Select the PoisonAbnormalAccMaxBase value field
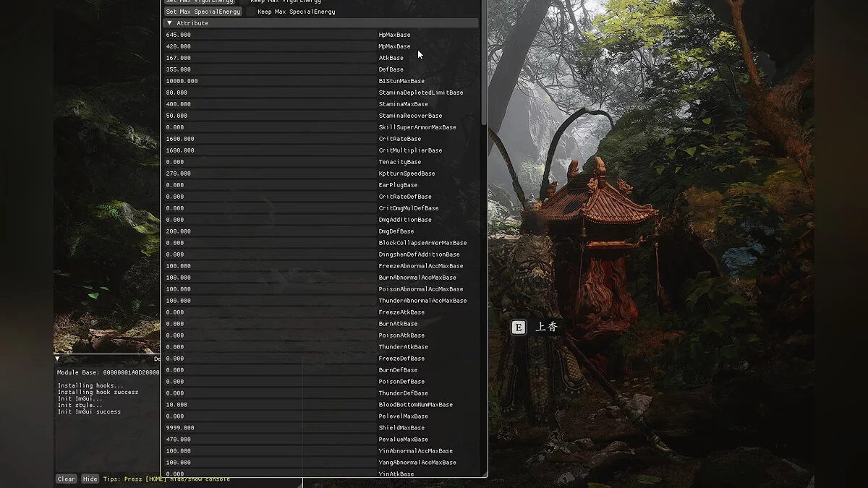868x488 pixels. [269, 289]
